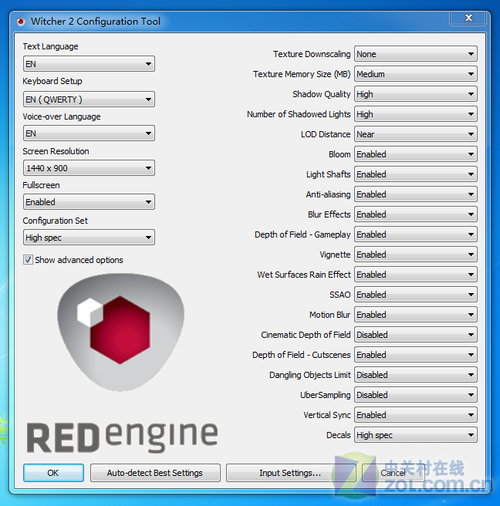The height and width of the screenshot is (506, 500).
Task: Expand the Voice-over Language dropdown
Action: pyautogui.click(x=89, y=133)
